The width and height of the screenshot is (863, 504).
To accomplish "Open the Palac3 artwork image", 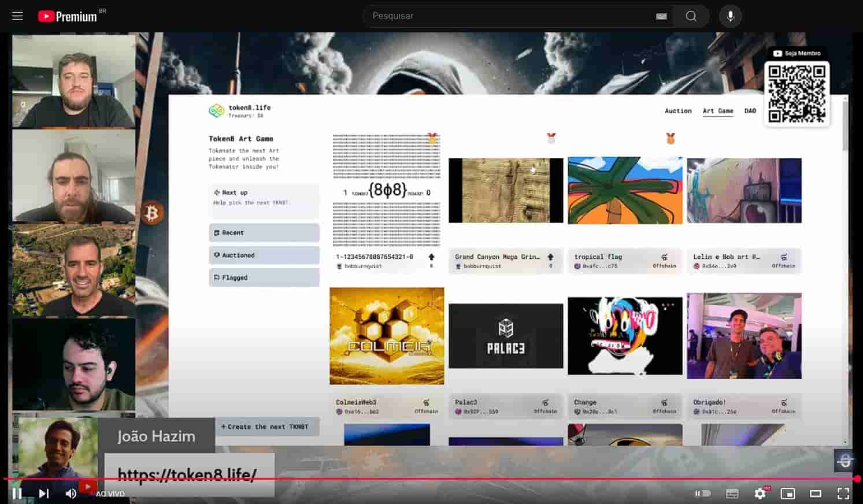I will pos(506,336).
